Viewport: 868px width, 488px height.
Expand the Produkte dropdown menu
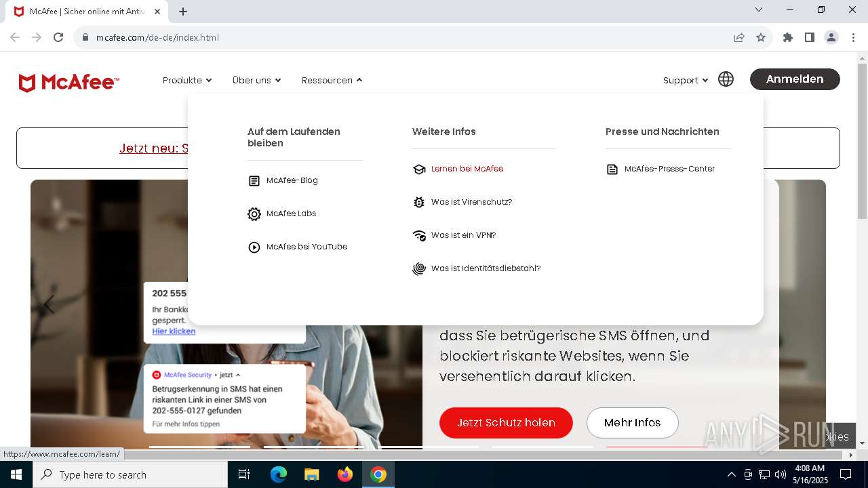187,80
